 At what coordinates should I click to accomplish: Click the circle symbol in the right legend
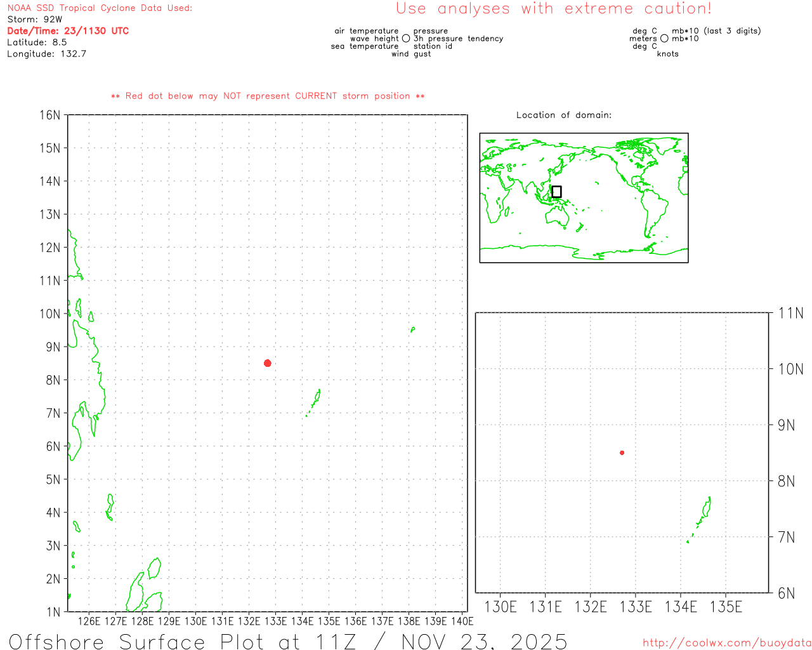(664, 39)
